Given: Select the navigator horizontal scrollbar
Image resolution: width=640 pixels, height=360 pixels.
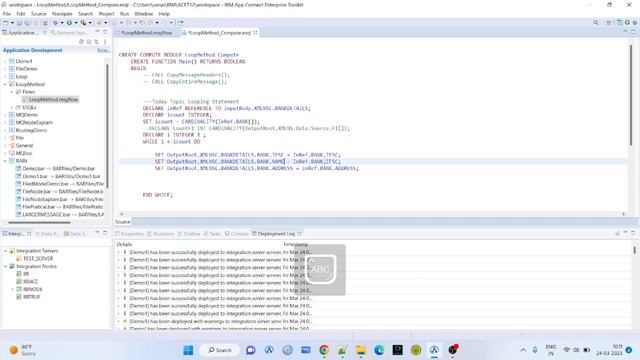Looking at the screenshot, I should [39, 222].
